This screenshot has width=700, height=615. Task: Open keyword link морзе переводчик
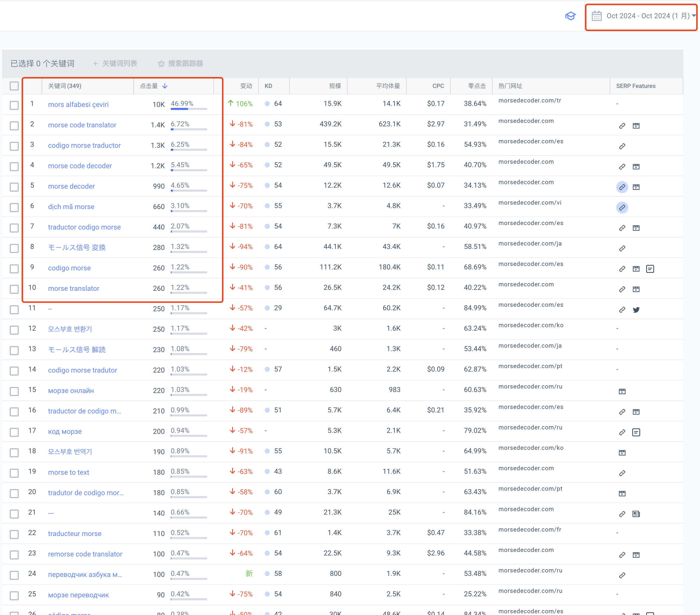click(x=79, y=595)
